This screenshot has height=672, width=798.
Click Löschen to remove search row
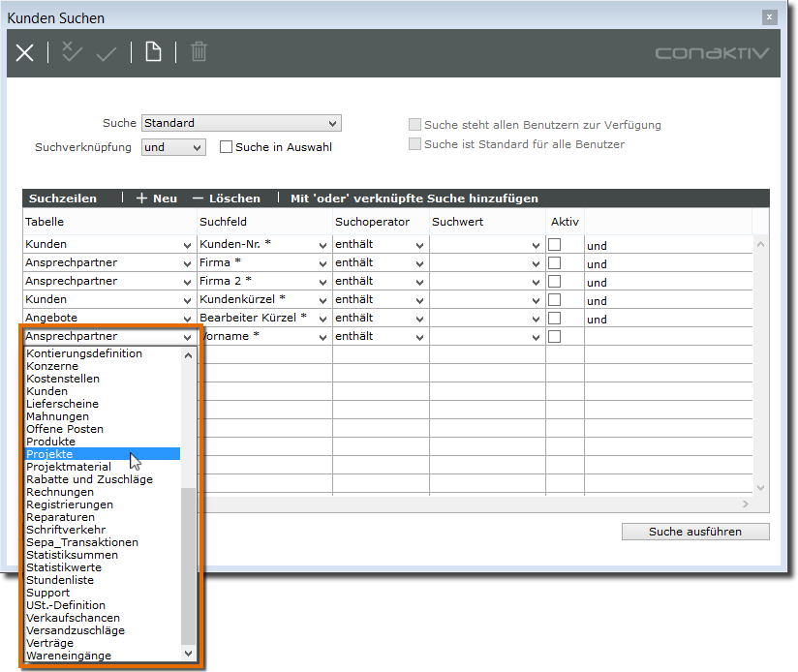pos(227,199)
